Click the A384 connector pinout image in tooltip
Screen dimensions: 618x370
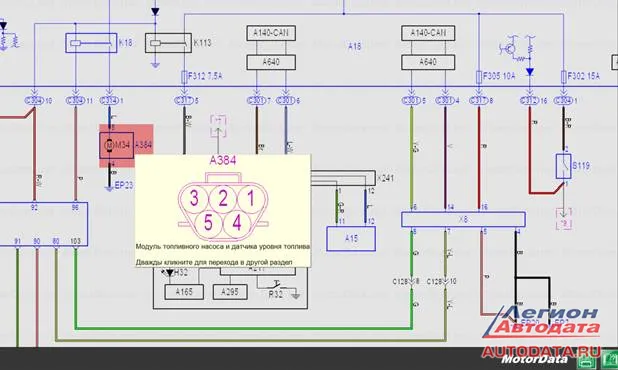tap(223, 207)
